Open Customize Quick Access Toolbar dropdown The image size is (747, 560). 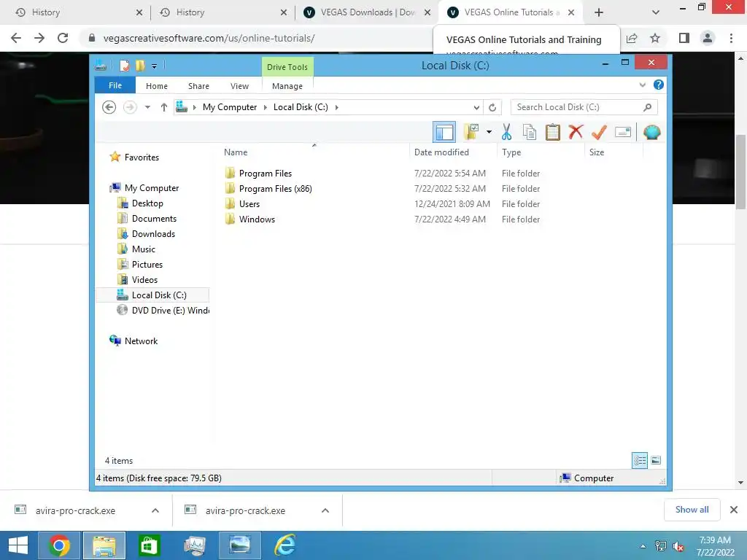coord(155,66)
